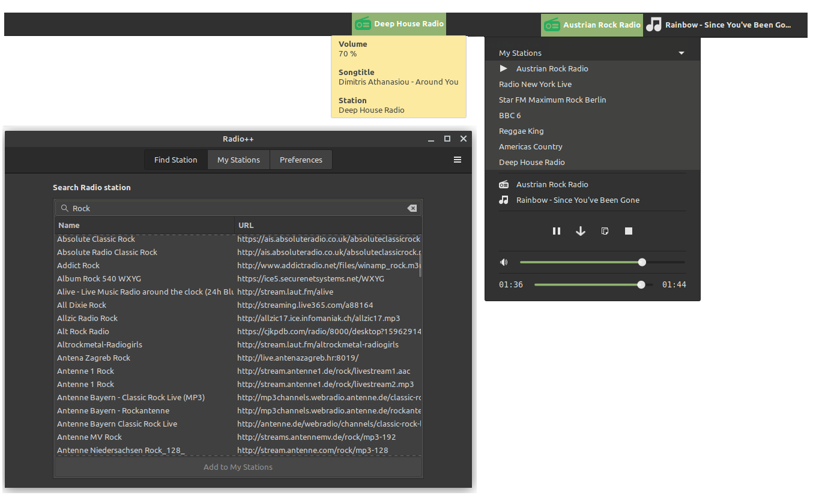Click the 01:36 elapsed time label
The image size is (831, 504).
pos(511,284)
